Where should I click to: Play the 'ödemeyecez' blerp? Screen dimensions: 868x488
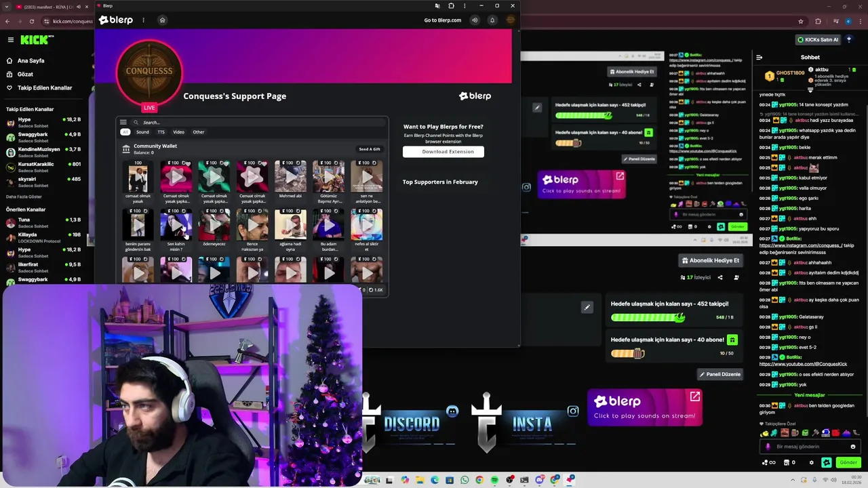point(214,225)
